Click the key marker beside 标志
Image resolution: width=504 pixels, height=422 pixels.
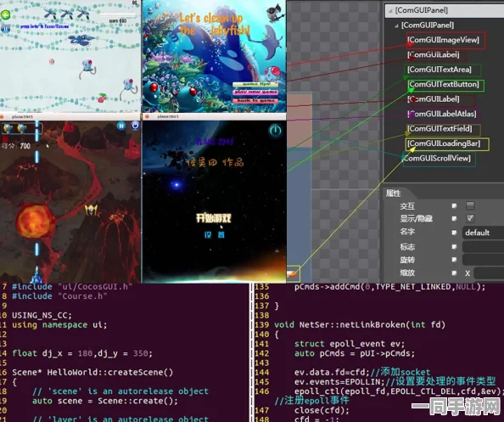point(454,247)
